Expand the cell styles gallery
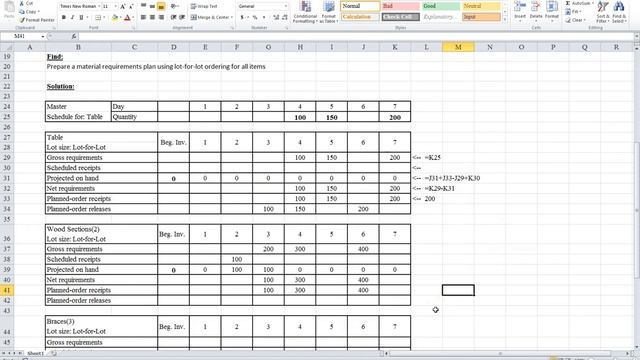The width and height of the screenshot is (640, 360). [505, 19]
